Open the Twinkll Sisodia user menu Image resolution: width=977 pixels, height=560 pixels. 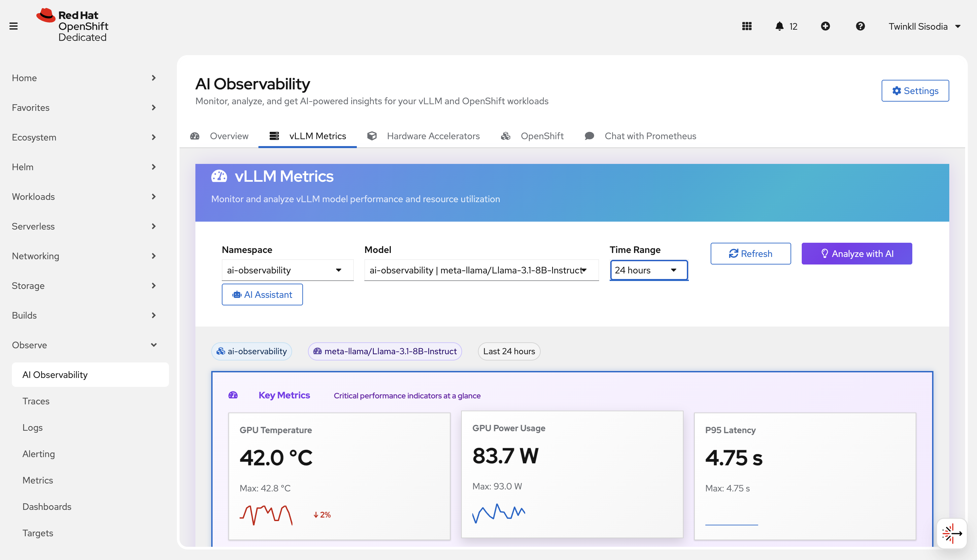[925, 26]
